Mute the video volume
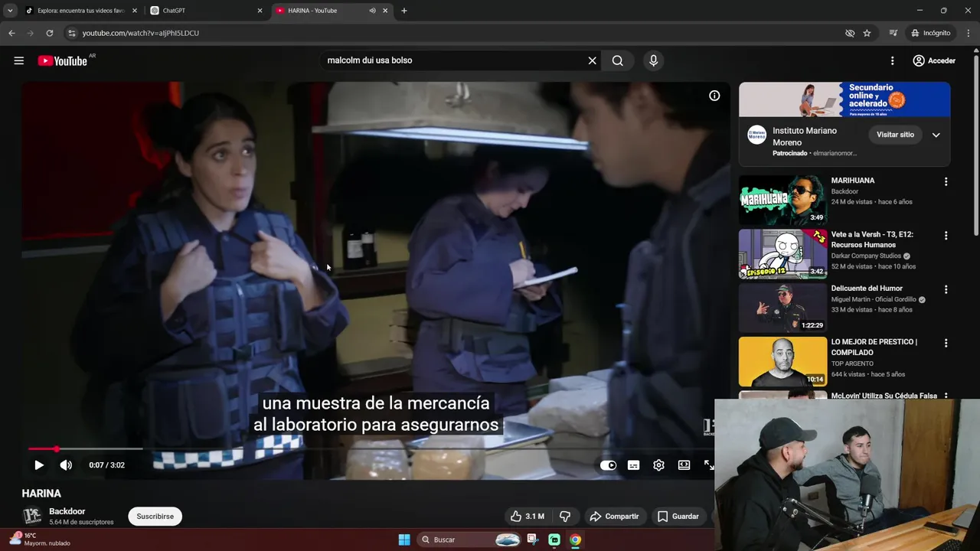980x551 pixels. [66, 465]
